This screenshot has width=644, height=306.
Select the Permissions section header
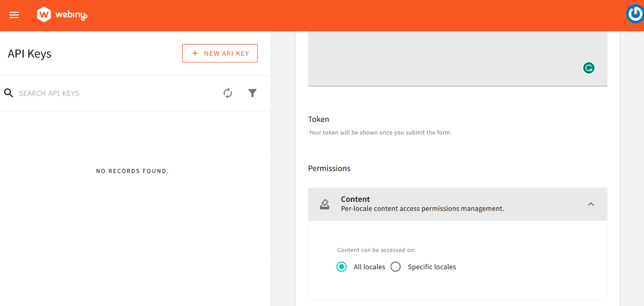coord(329,168)
